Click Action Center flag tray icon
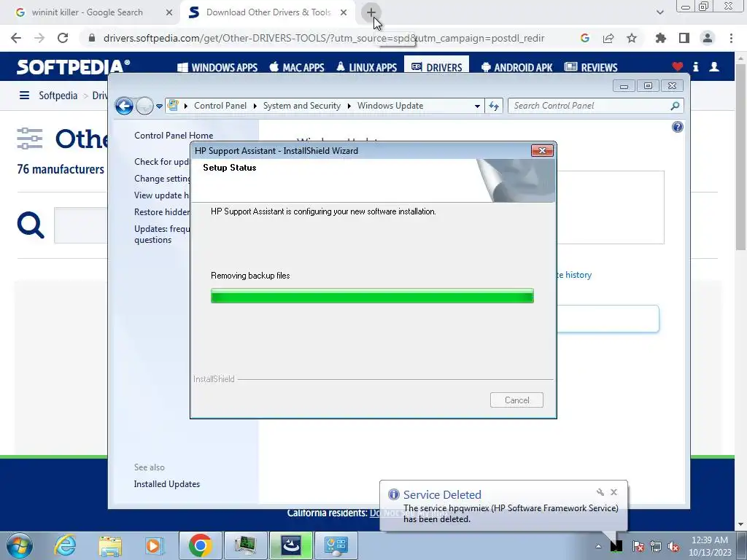747x560 pixels. [638, 546]
